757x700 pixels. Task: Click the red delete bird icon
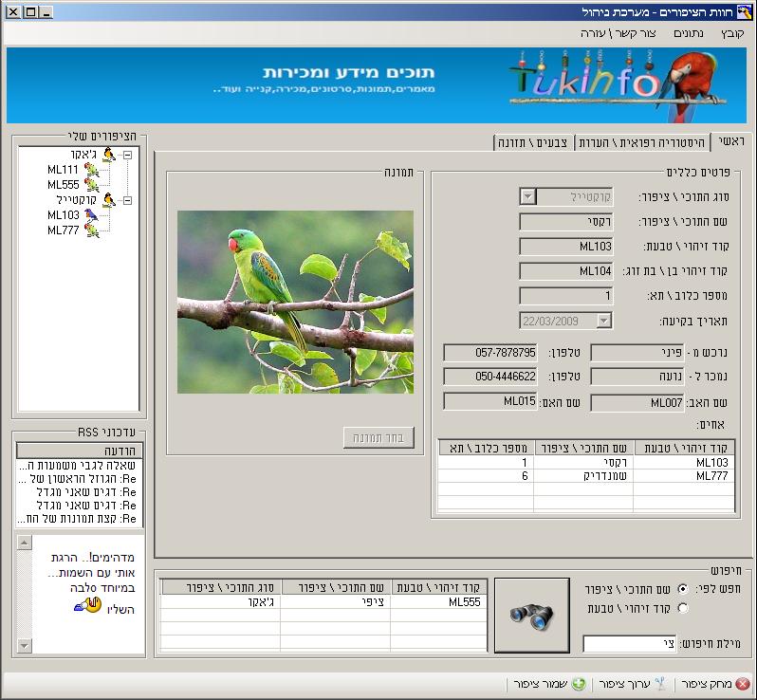point(742,684)
